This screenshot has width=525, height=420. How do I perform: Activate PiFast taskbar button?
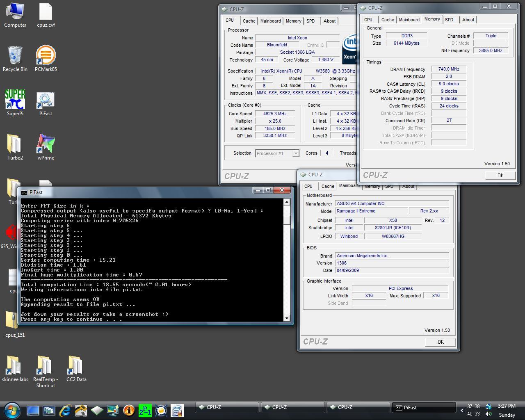[424, 407]
